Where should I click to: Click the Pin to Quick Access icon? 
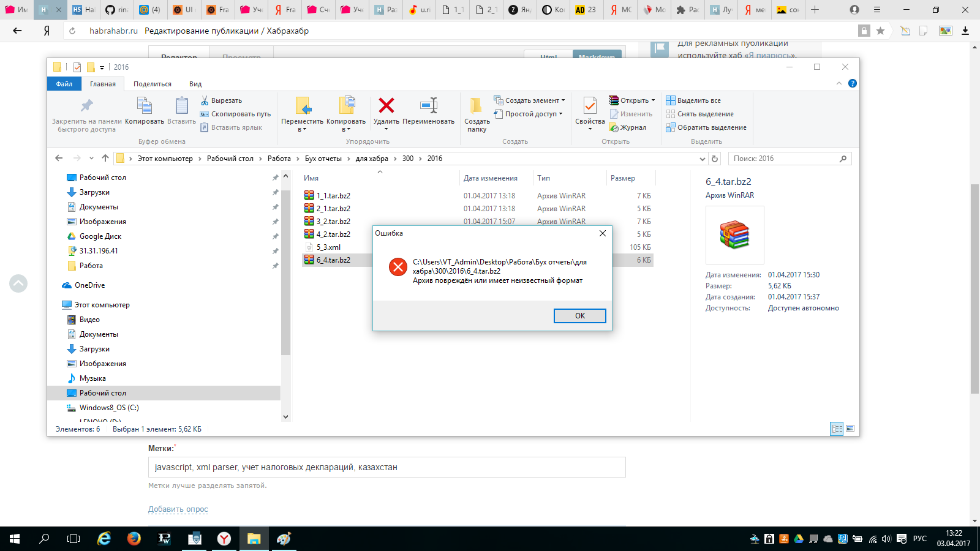[87, 105]
